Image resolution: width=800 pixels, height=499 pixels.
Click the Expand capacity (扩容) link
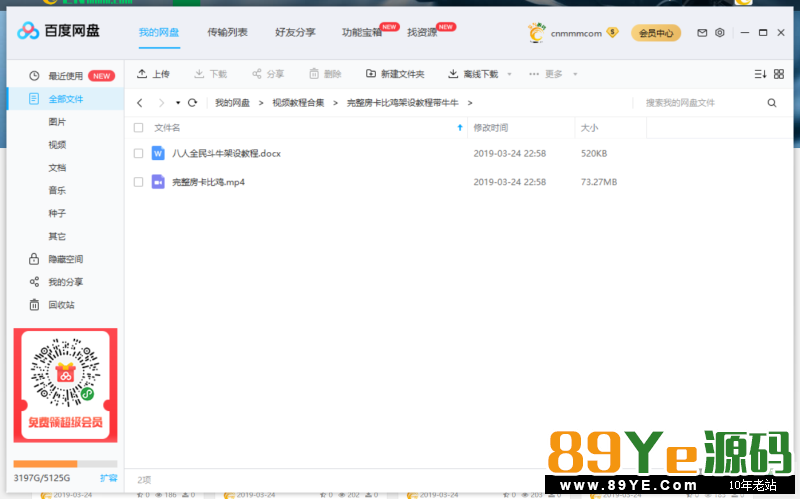[108, 479]
